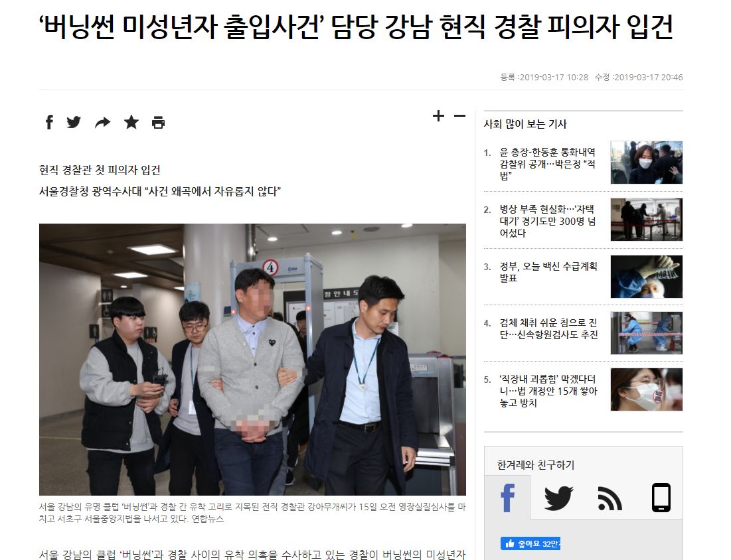Open 검체 채취 쉬운 침으로 진단 article
The width and height of the screenshot is (731, 560).
548,328
